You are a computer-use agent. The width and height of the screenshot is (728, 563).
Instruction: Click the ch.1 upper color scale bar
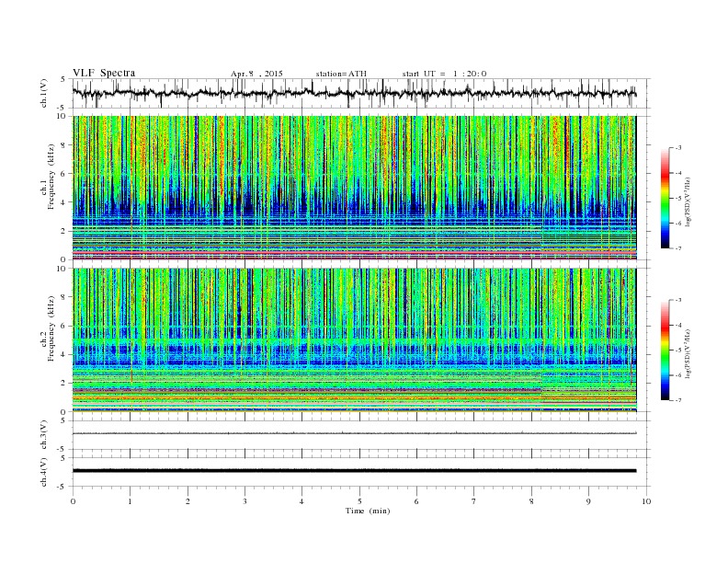click(665, 198)
